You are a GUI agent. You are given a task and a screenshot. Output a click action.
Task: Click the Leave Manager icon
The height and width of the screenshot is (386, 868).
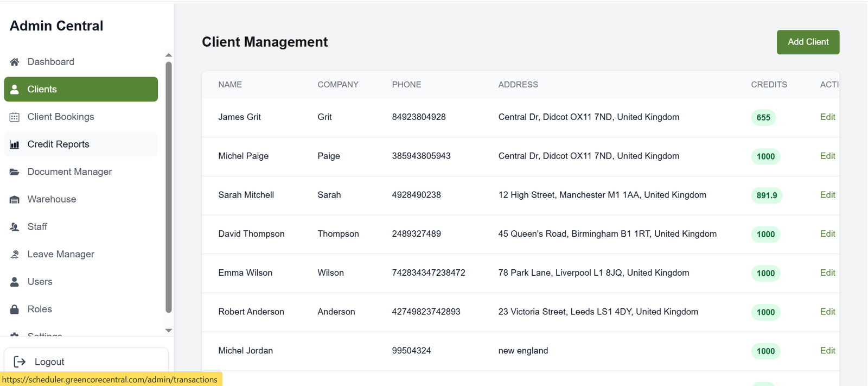click(x=15, y=255)
